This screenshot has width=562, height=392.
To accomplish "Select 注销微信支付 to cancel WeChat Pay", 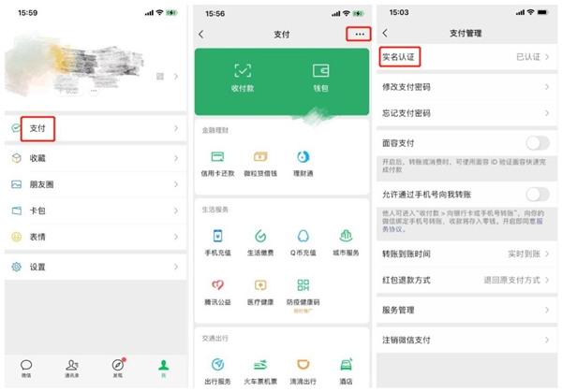I will [466, 339].
